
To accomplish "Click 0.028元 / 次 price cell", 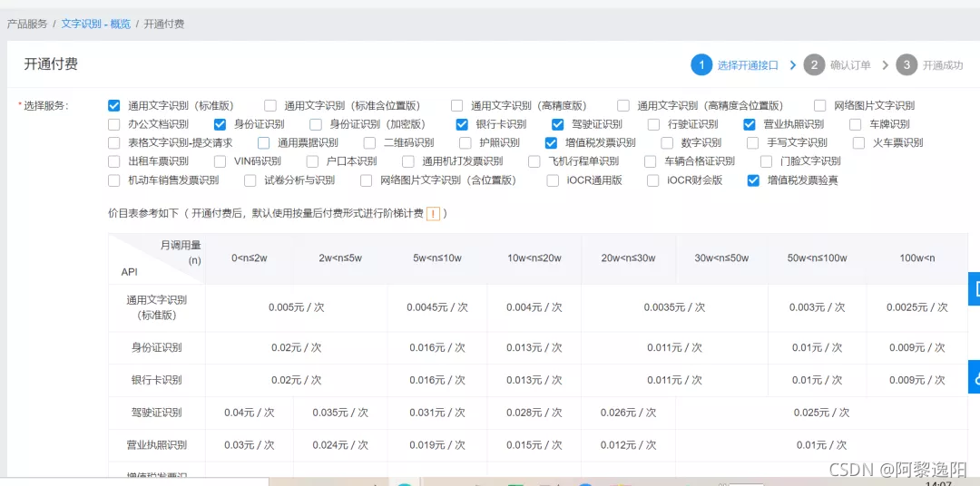I will pyautogui.click(x=534, y=413).
